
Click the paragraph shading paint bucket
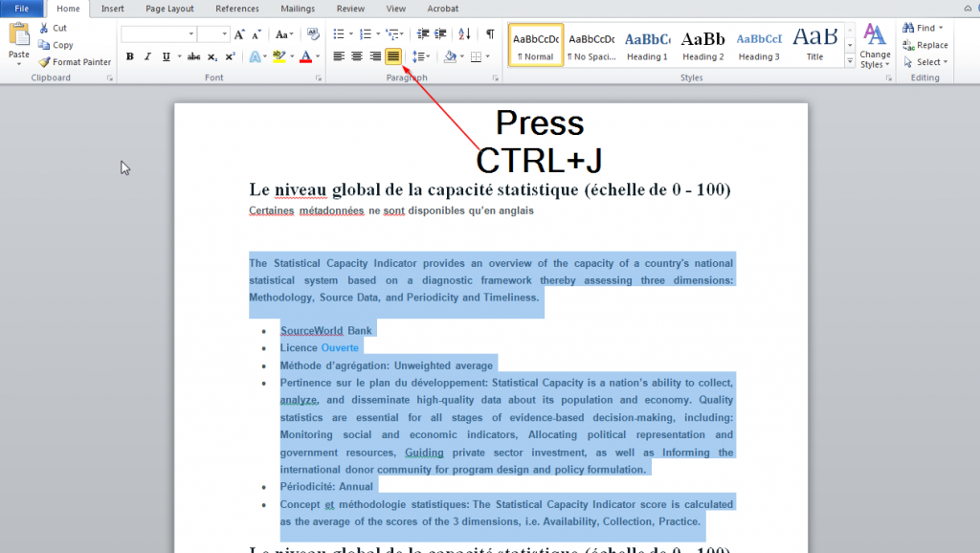450,56
